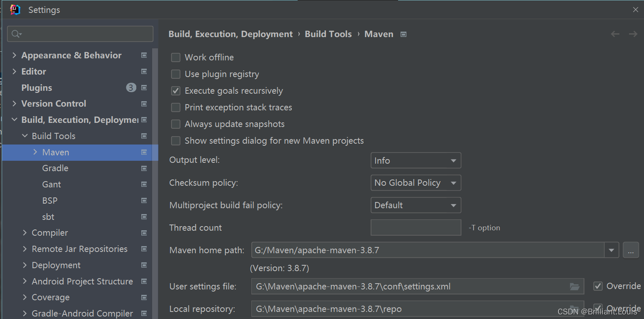
Task: Close the Settings dialog
Action: click(636, 10)
